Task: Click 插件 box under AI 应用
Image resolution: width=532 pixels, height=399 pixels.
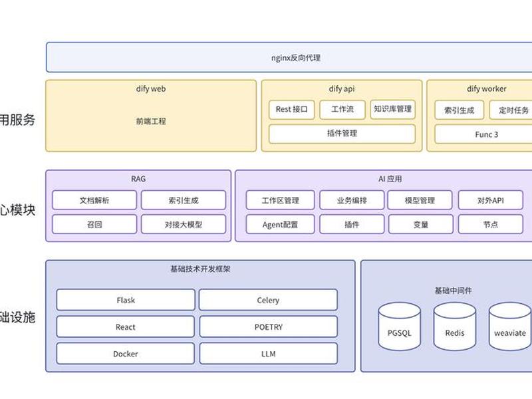Action: click(x=352, y=224)
